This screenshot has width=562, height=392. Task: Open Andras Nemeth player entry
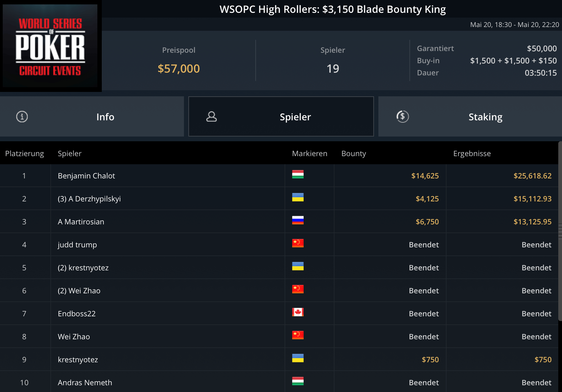[85, 383]
